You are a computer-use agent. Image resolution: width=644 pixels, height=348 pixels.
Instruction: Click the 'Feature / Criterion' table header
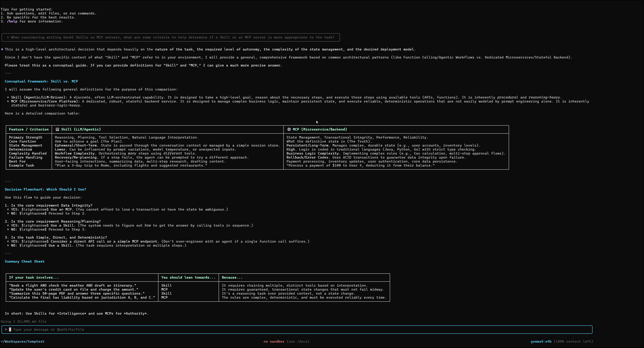coord(29,129)
